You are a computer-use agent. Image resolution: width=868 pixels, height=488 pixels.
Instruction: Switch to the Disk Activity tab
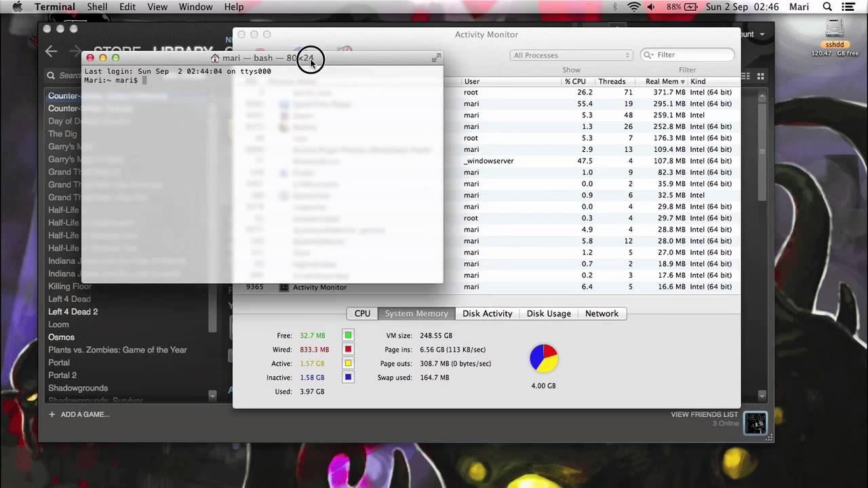[487, 314]
